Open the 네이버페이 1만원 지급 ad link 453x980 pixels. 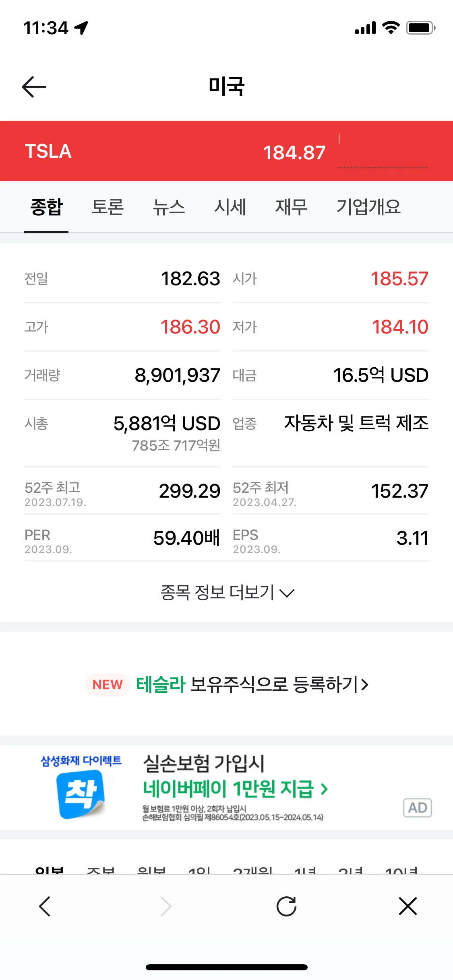click(x=236, y=789)
